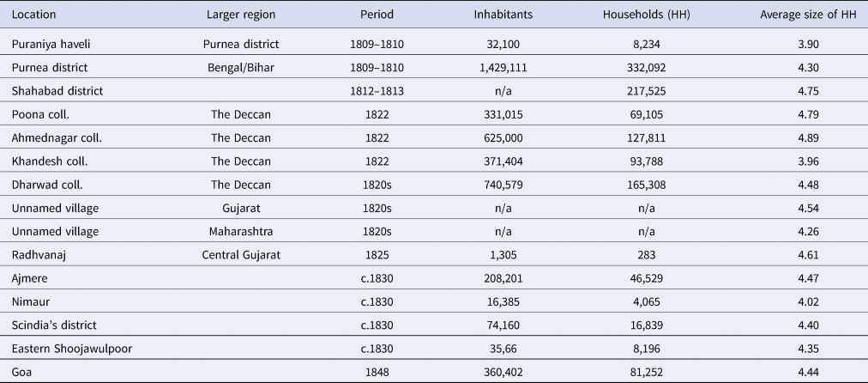The image size is (868, 383).
Task: Click the Larger region column header
Action: pyautogui.click(x=241, y=15)
